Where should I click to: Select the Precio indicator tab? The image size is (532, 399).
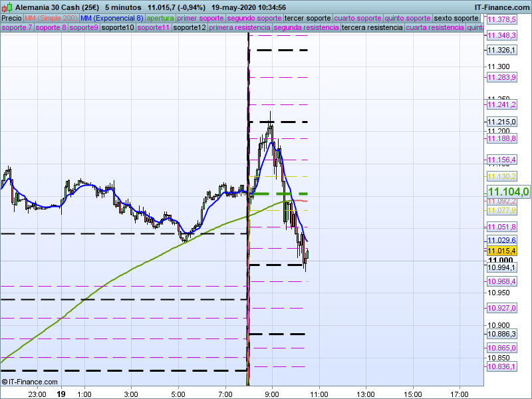coord(11,19)
